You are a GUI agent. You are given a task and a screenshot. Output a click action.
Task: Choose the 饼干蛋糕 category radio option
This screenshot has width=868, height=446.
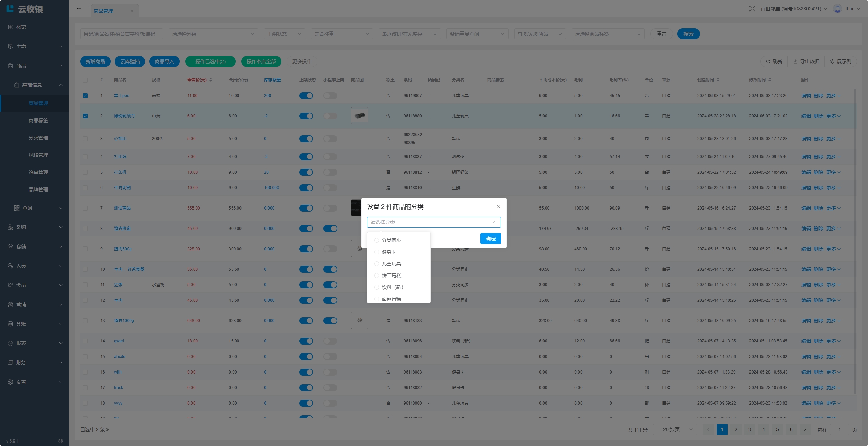click(377, 275)
